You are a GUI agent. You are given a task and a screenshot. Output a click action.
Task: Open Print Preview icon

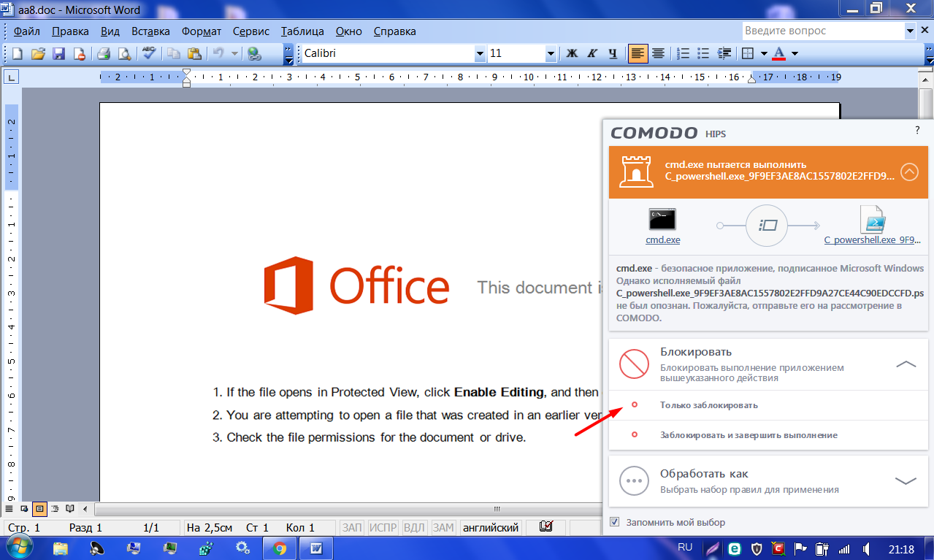point(123,53)
